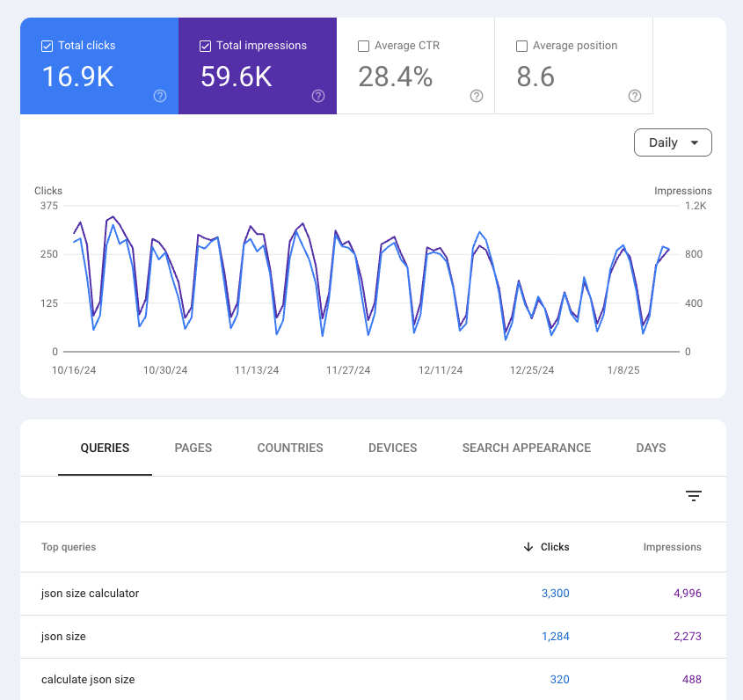Open help tooltip on Total impressions card

coord(317,97)
